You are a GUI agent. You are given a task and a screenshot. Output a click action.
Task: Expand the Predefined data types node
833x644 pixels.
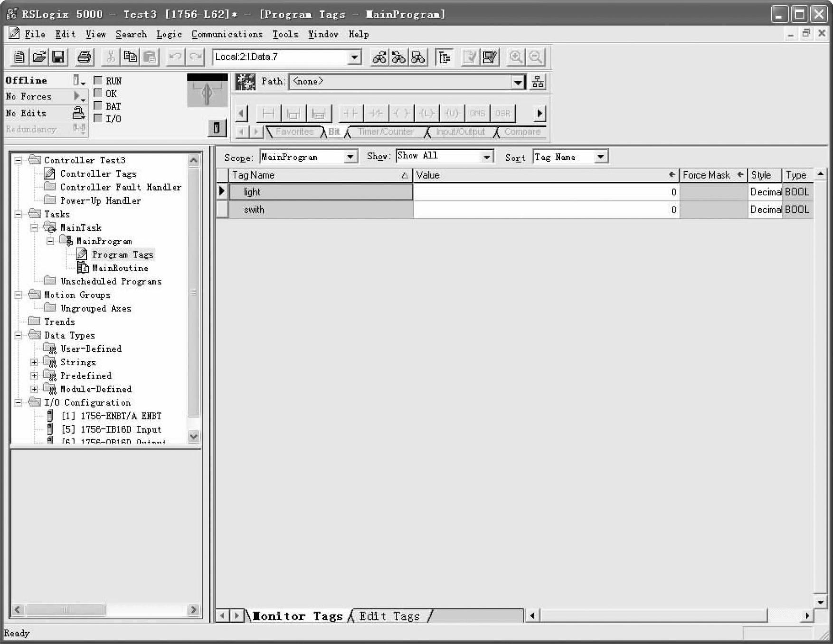click(34, 376)
